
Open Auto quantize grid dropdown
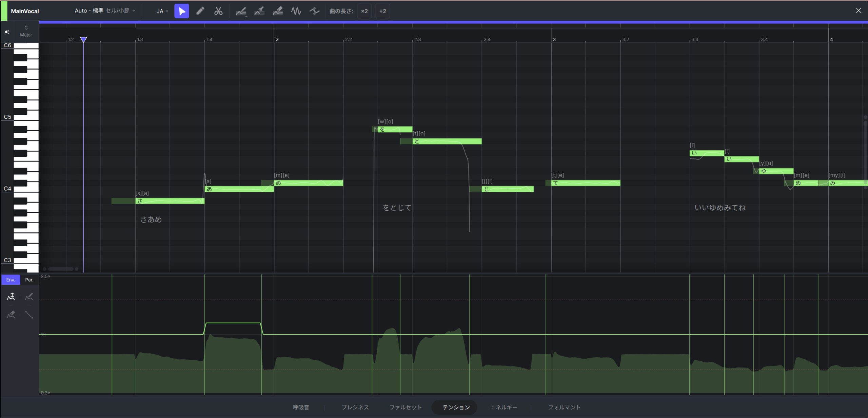(x=104, y=11)
